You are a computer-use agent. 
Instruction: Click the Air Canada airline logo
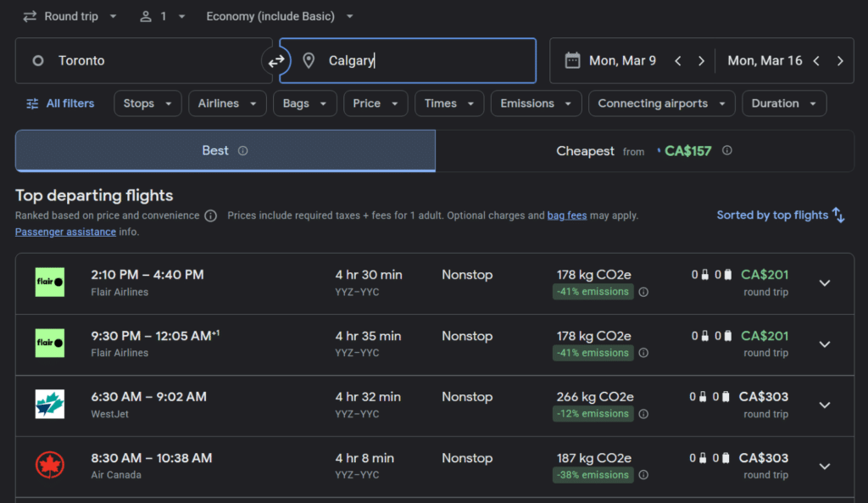[50, 465]
